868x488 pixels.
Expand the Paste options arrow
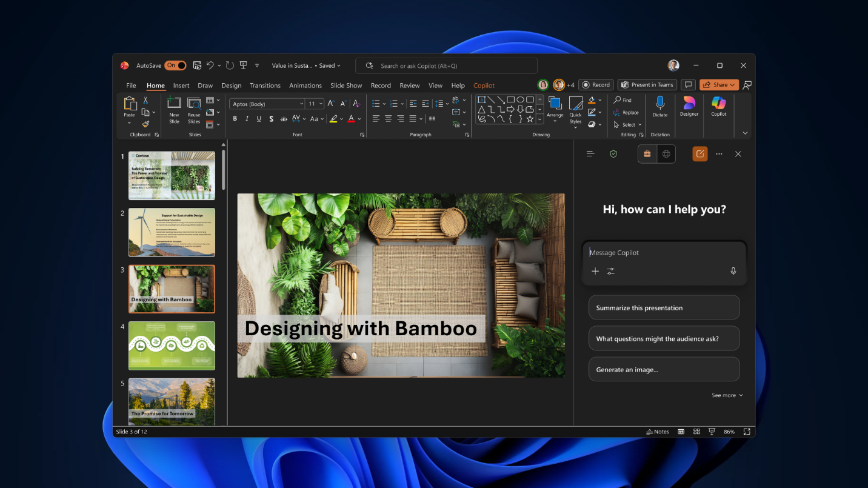point(129,123)
